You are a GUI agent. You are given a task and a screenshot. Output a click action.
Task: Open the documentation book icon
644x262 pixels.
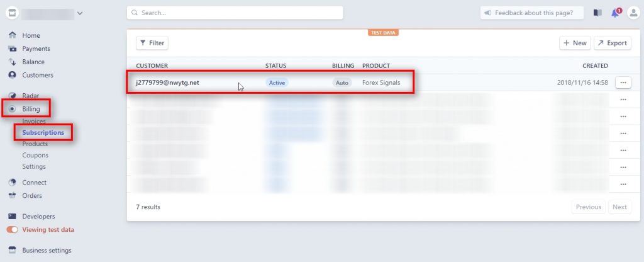click(597, 13)
